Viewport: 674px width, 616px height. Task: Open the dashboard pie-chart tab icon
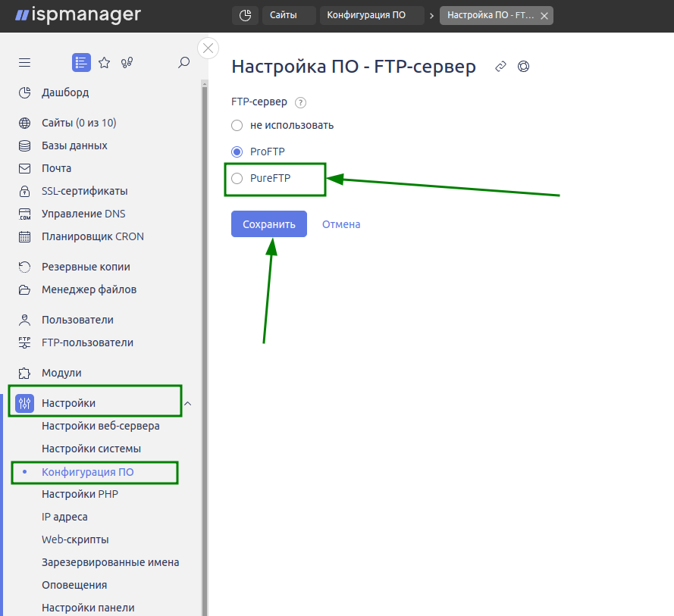coord(245,15)
